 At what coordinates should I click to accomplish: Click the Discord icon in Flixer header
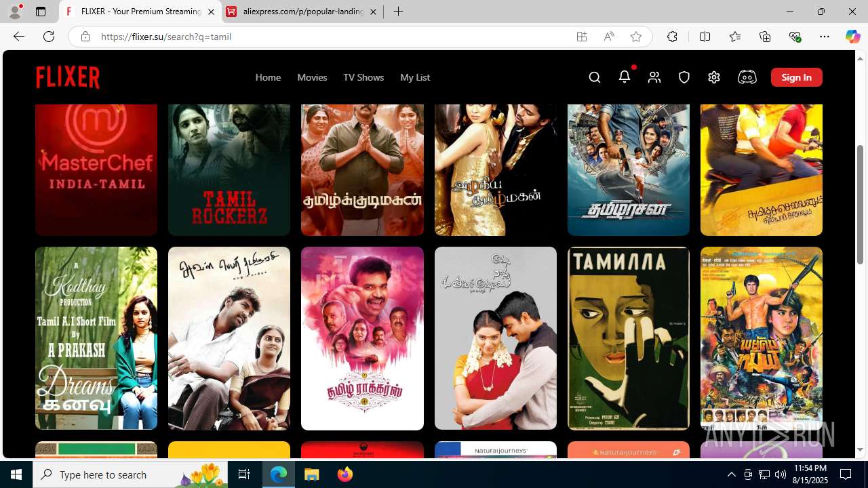pos(747,77)
